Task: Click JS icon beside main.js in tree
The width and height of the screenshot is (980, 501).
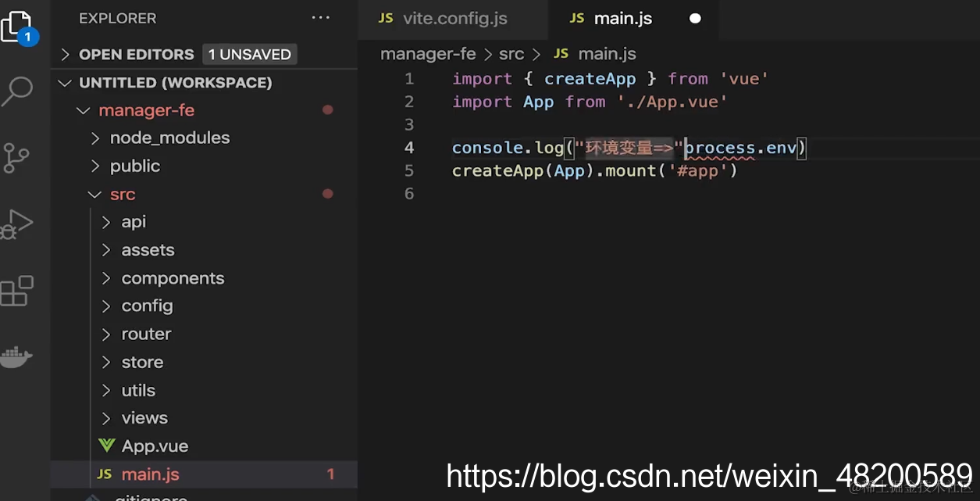Action: 104,474
